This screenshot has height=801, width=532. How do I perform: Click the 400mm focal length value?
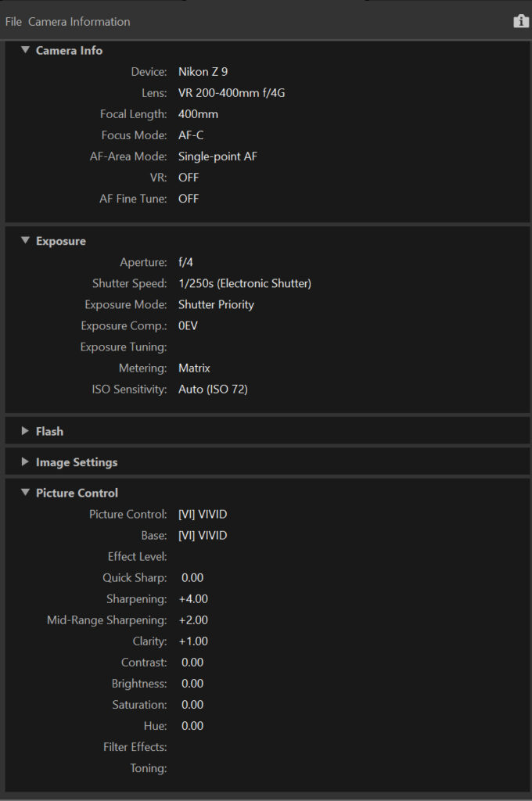point(198,114)
